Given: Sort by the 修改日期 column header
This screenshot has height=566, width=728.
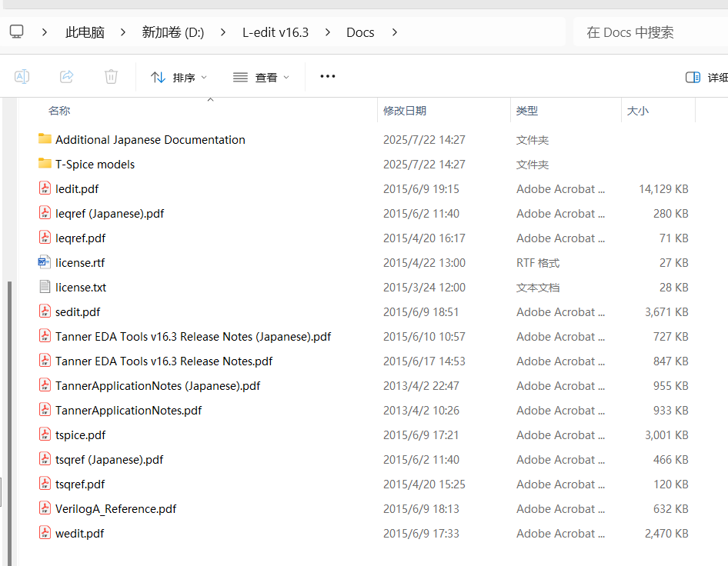Looking at the screenshot, I should tap(404, 111).
